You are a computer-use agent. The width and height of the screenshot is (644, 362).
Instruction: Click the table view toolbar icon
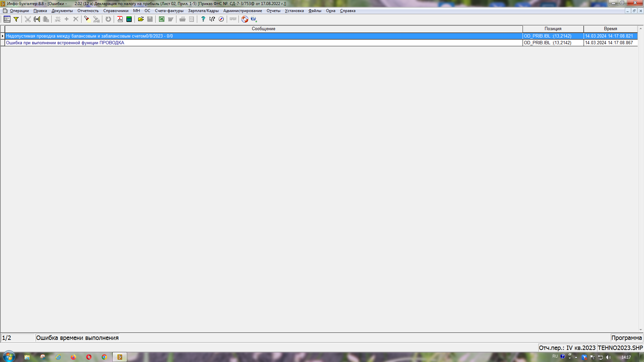click(x=7, y=19)
